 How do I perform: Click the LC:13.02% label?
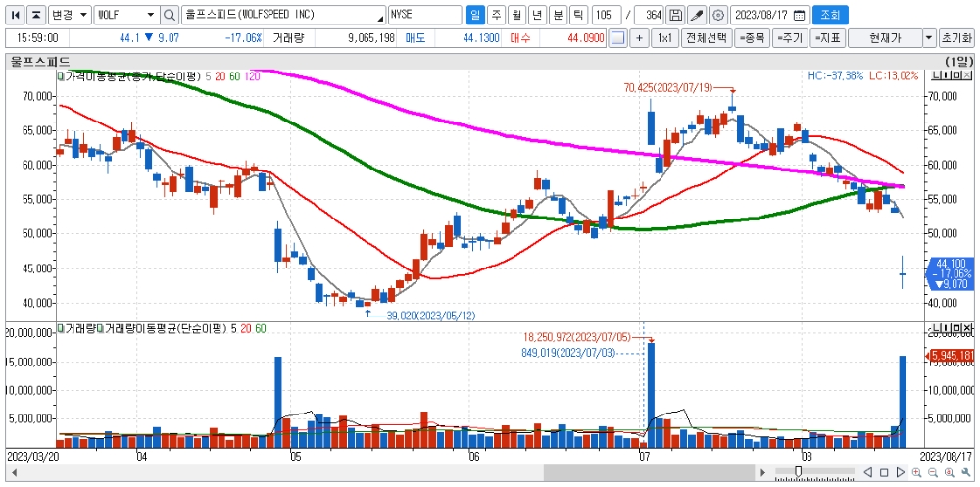pos(894,76)
